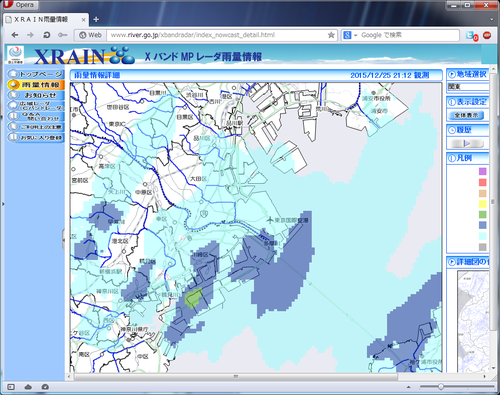
Task: Adjust the browser zoom slider
Action: [441, 387]
